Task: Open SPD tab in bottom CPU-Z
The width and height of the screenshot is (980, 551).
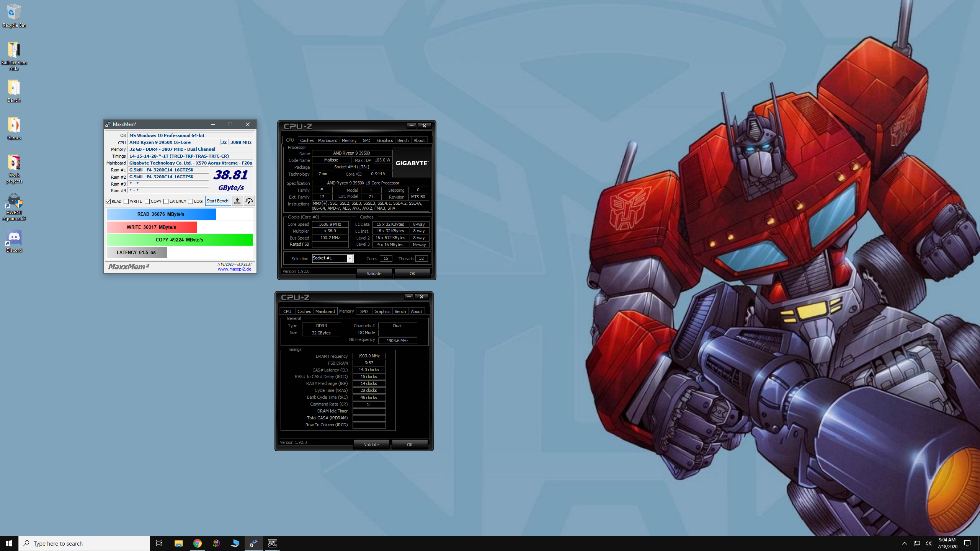Action: point(364,311)
